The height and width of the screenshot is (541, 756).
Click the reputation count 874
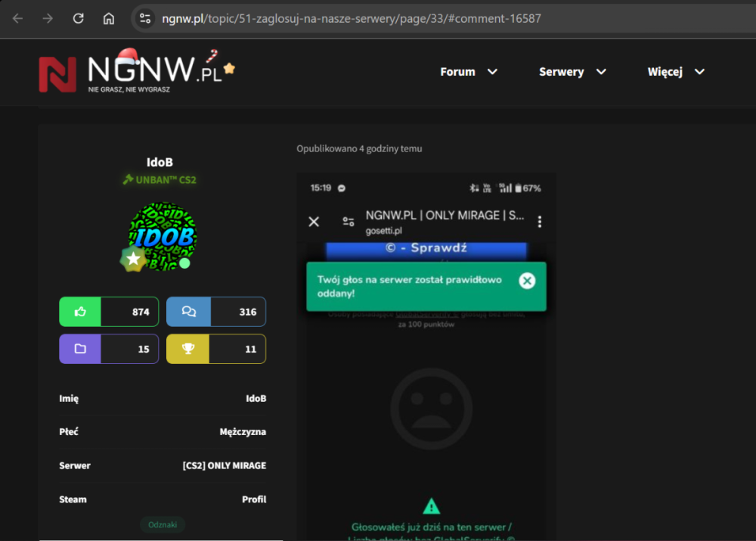(x=141, y=312)
